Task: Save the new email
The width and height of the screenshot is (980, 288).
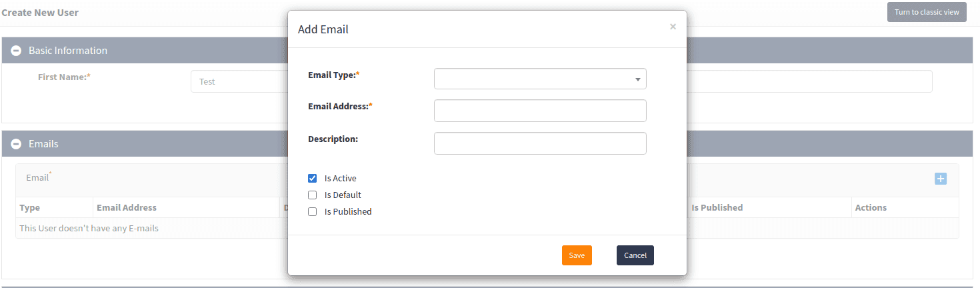Action: point(577,255)
